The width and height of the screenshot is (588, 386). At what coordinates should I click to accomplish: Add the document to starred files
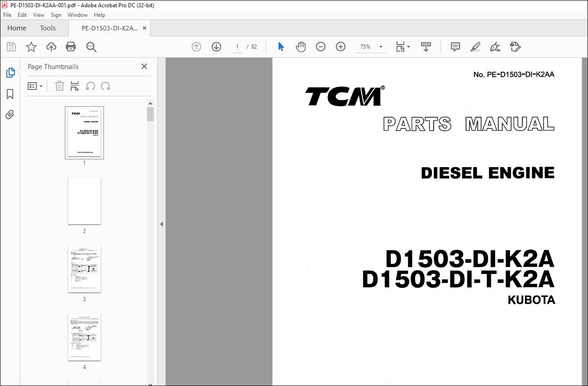coord(31,47)
